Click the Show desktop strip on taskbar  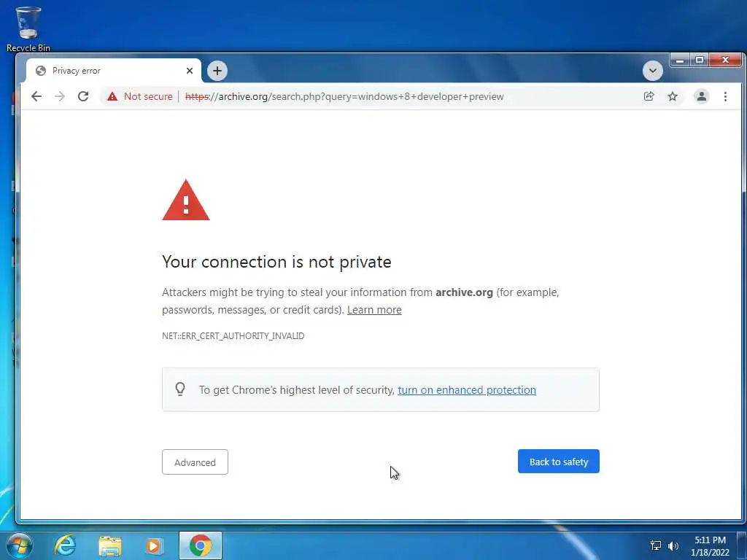[x=742, y=546]
